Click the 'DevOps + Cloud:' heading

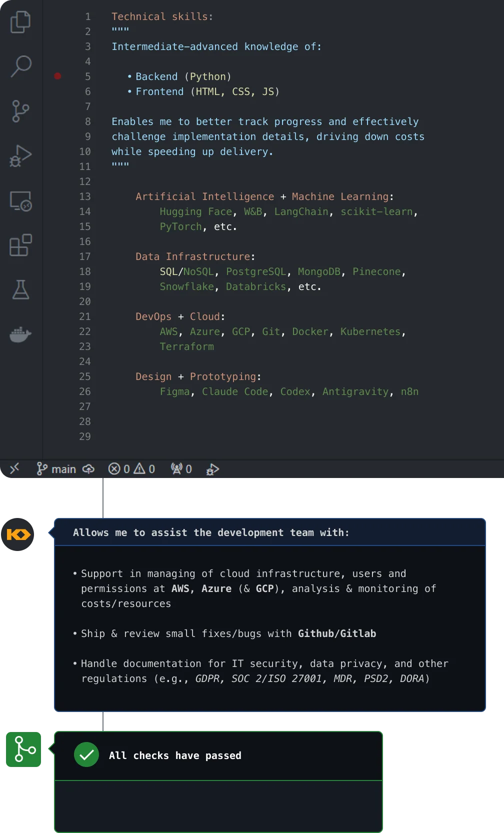tap(180, 316)
